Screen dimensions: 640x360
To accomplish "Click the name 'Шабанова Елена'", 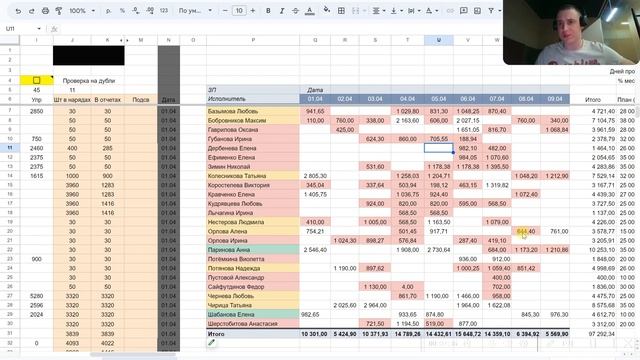I will click(231, 314).
